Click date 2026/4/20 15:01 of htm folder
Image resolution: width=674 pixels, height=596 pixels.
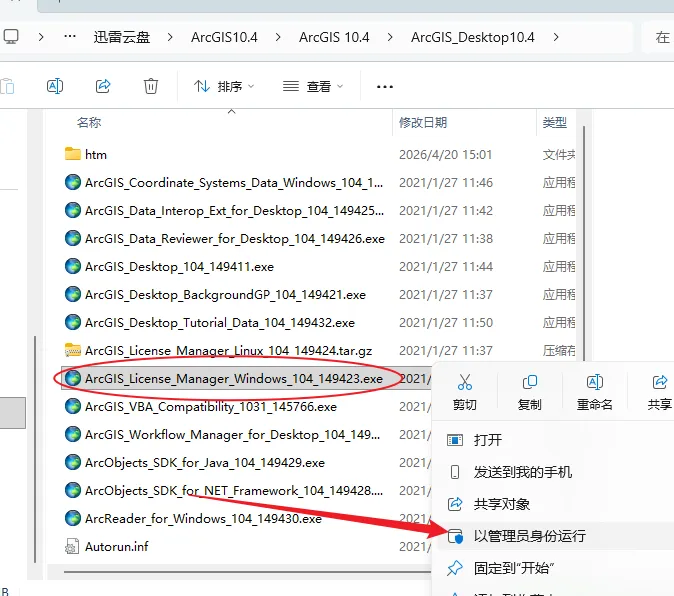coord(445,155)
